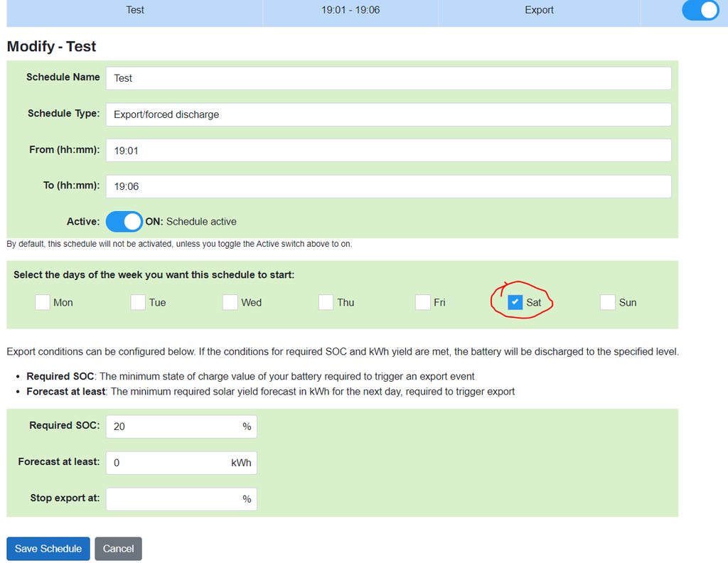This screenshot has height=563, width=728.
Task: Edit the To (hh:mm) time field
Action: point(388,186)
